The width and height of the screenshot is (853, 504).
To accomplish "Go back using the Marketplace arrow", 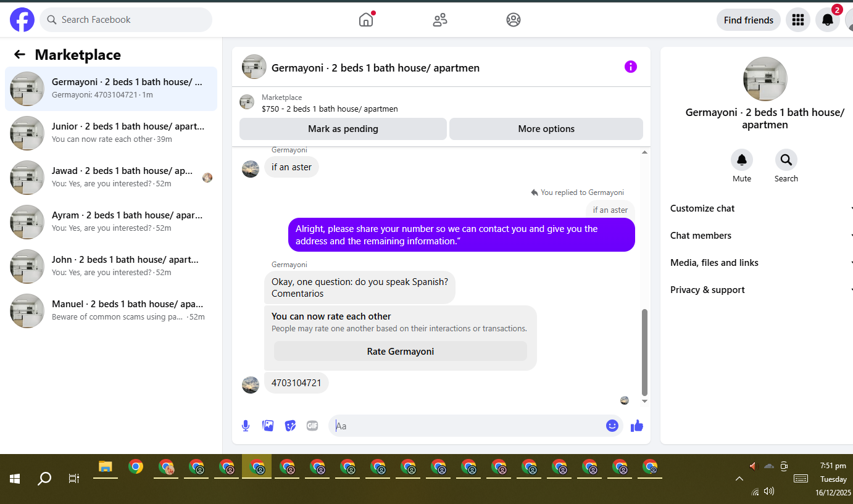I will [x=20, y=54].
